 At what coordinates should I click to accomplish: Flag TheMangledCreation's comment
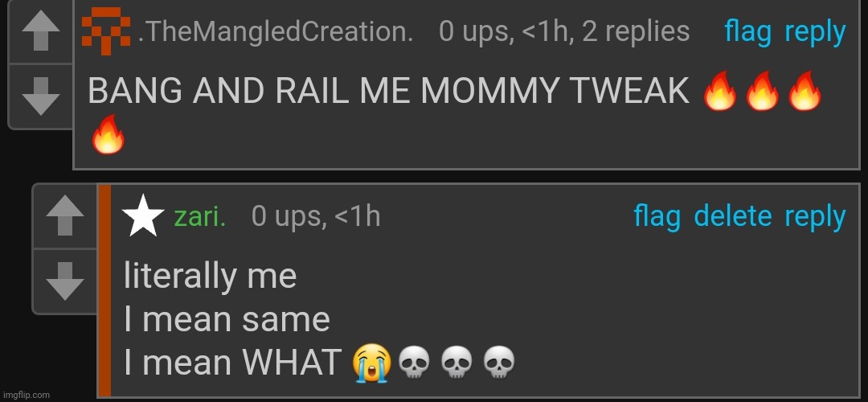[x=747, y=32]
